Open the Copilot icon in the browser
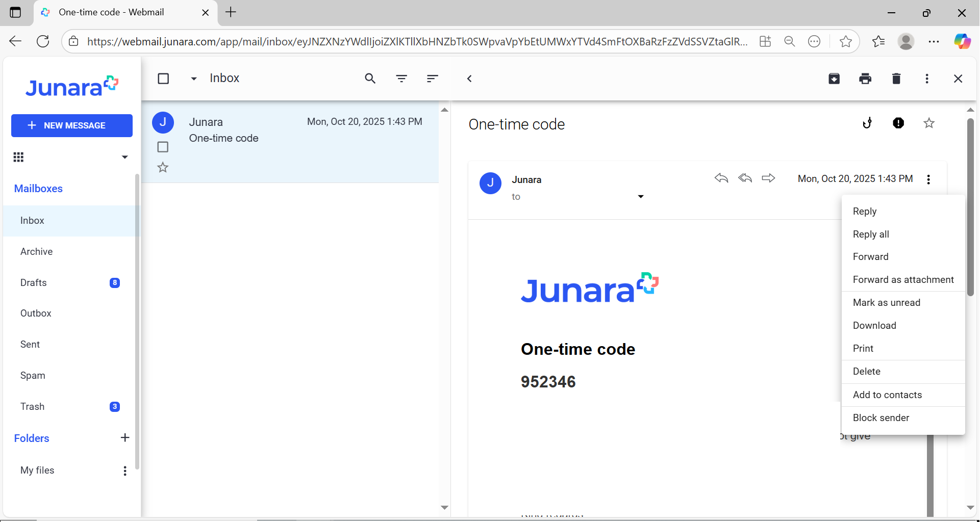This screenshot has height=522, width=980. click(x=962, y=41)
